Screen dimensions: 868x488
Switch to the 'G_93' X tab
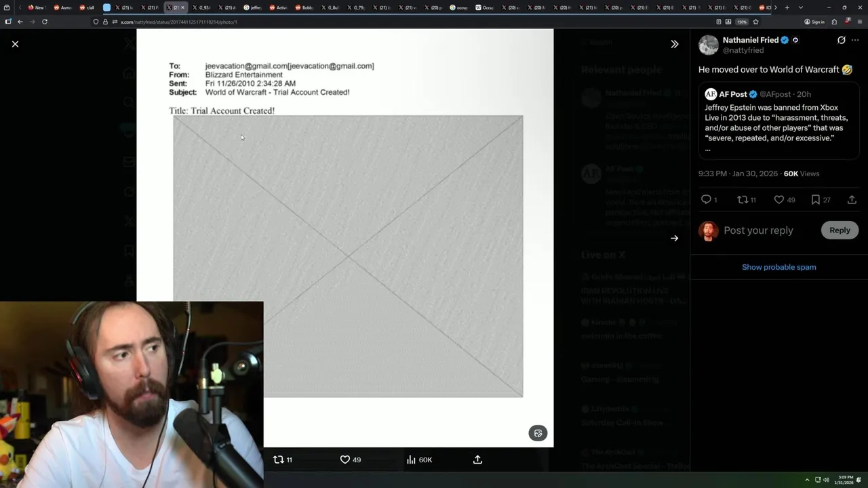[201, 7]
